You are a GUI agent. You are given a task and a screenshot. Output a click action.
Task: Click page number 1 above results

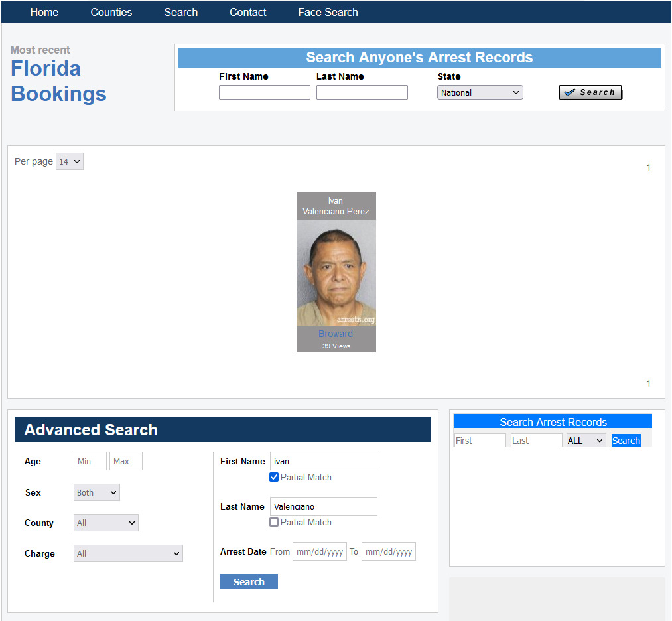click(x=648, y=167)
